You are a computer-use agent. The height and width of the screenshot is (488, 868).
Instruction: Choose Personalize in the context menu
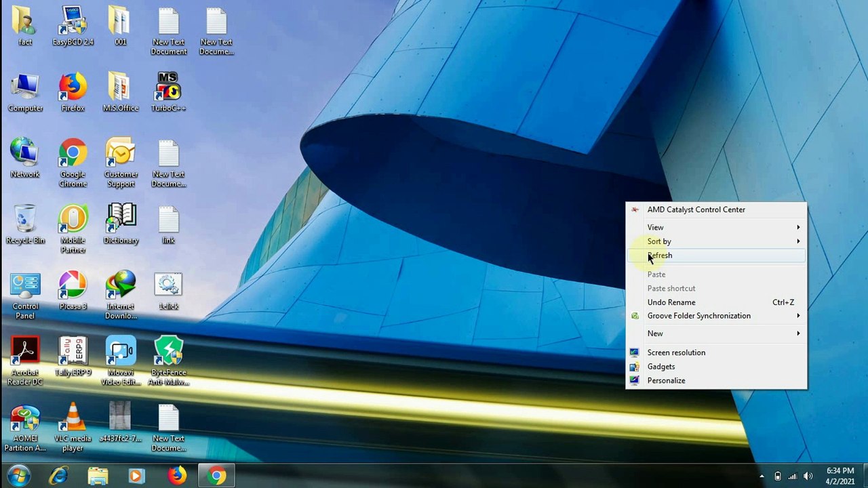[x=716, y=380]
